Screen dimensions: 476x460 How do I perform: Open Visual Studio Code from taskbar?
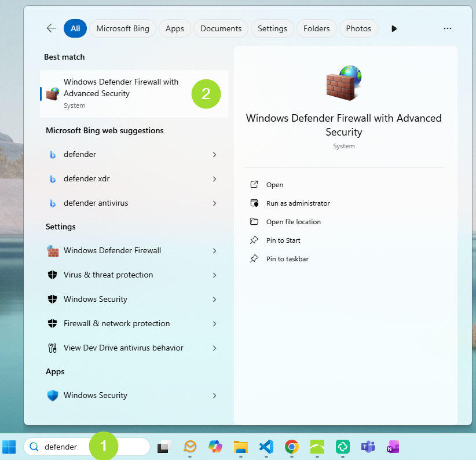[266, 447]
